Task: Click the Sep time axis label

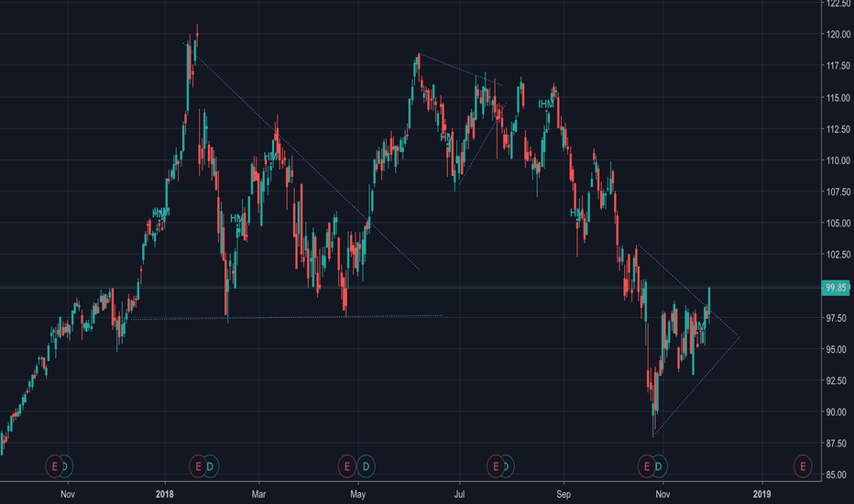Action: coord(564,494)
